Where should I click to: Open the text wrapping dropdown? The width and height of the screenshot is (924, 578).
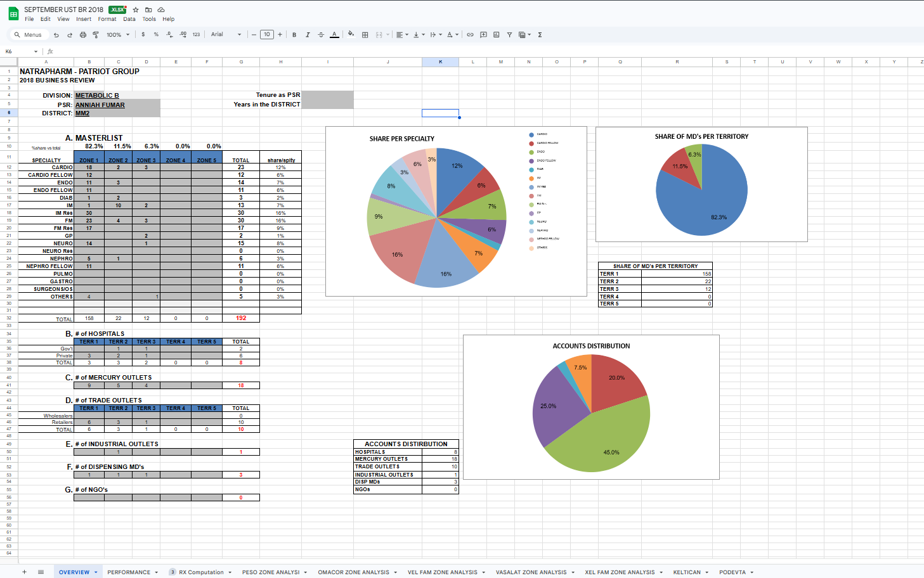[x=436, y=35]
